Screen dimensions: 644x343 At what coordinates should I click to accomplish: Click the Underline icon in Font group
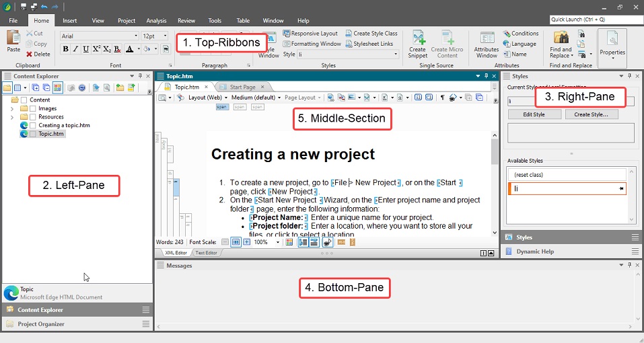[86, 49]
